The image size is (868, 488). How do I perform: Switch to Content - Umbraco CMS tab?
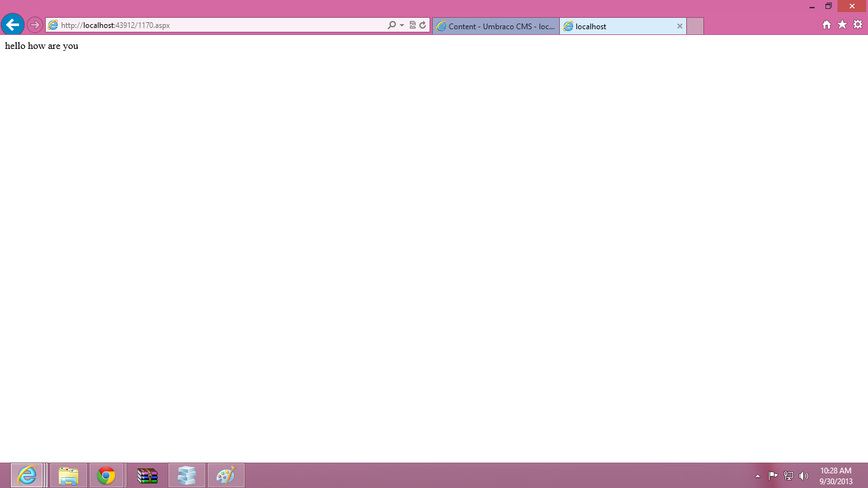click(496, 26)
